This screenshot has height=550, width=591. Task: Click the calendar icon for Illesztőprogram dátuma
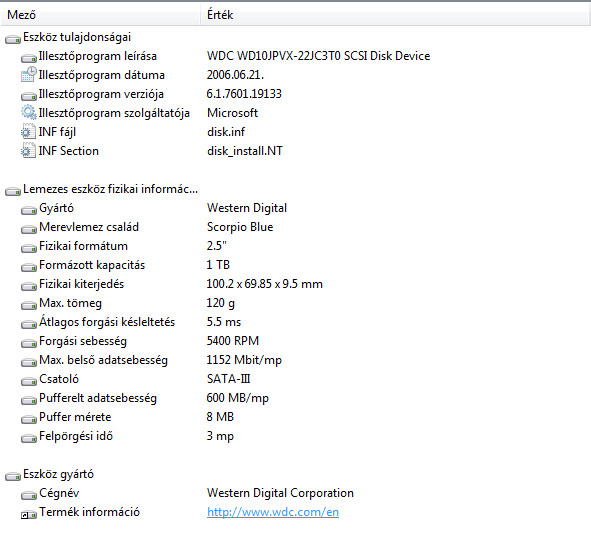point(29,75)
